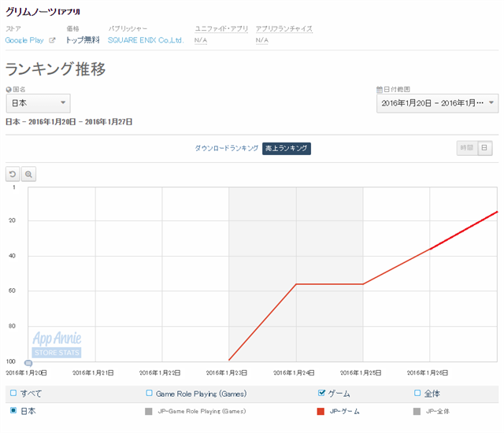This screenshot has height=433, width=504.
Task: Open the 日本 country dropdown
Action: pos(38,103)
